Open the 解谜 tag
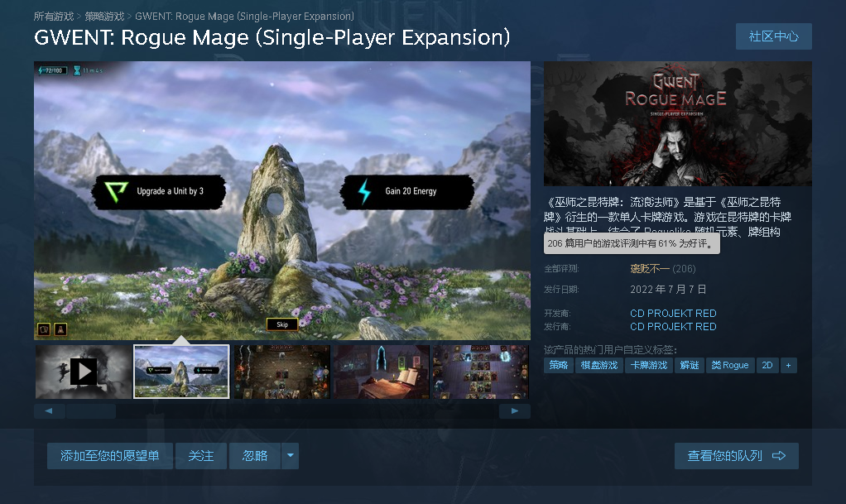The width and height of the screenshot is (846, 504). pos(689,365)
